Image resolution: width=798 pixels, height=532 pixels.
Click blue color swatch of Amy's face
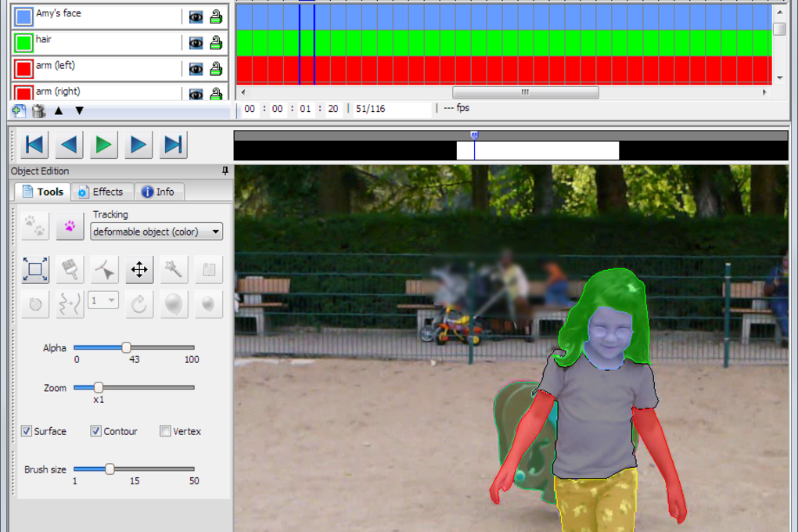coord(23,16)
